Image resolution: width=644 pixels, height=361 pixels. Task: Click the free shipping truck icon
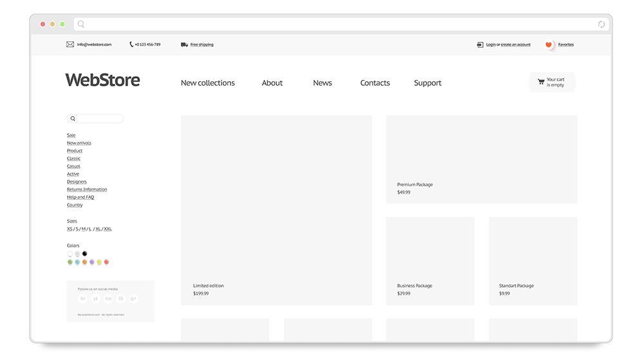(184, 44)
